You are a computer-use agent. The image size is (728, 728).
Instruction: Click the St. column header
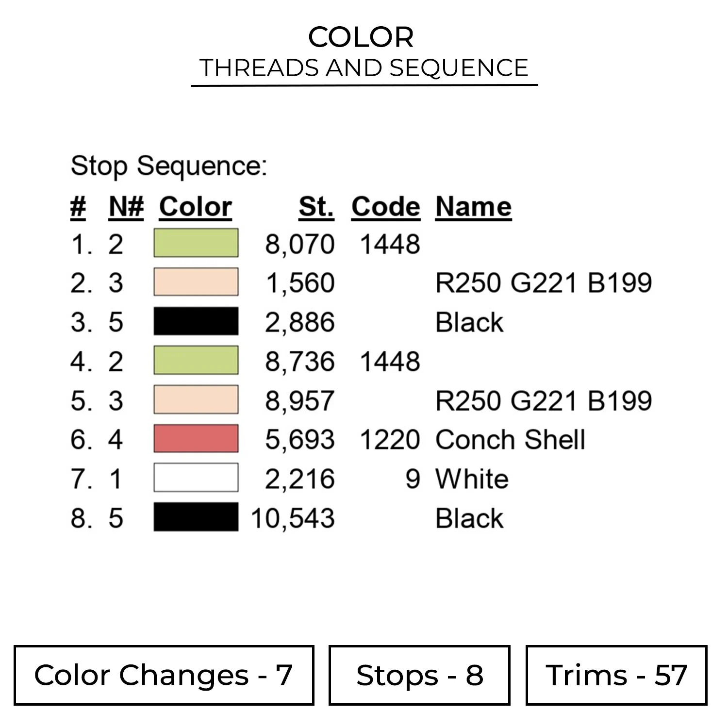pyautogui.click(x=316, y=207)
